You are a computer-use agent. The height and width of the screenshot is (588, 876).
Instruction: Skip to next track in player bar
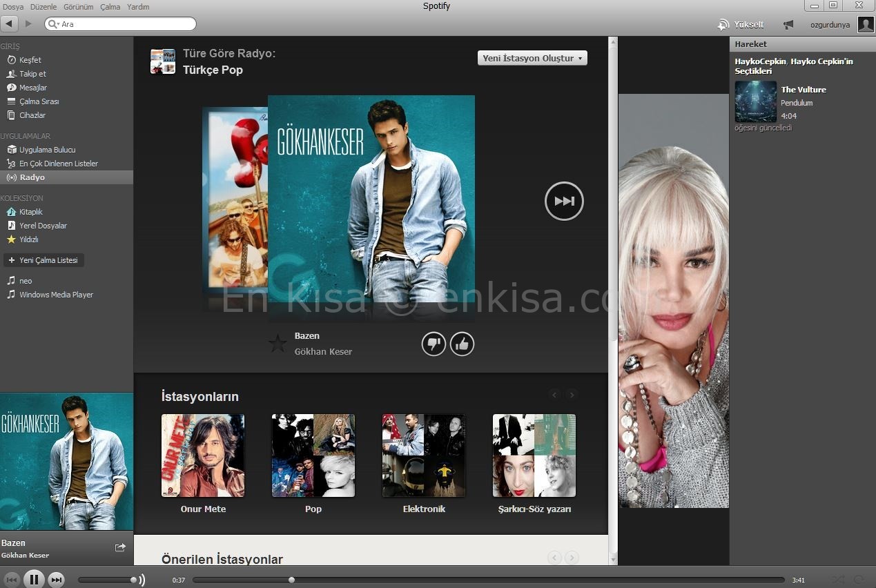(x=57, y=580)
